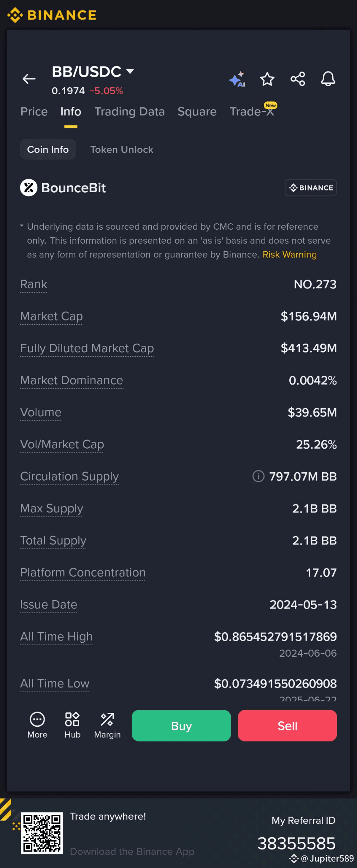This screenshot has width=357, height=868.
Task: Switch to the Trading Data tab
Action: (130, 111)
